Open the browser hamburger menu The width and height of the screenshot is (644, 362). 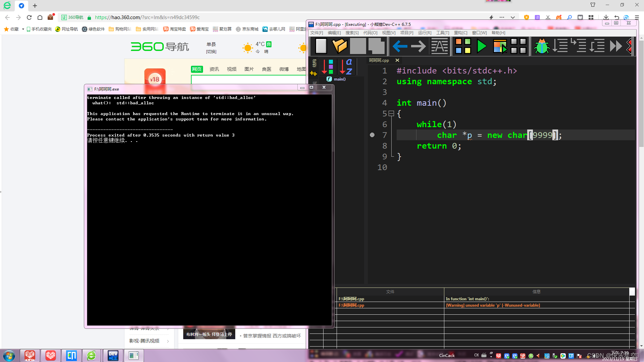(x=637, y=17)
